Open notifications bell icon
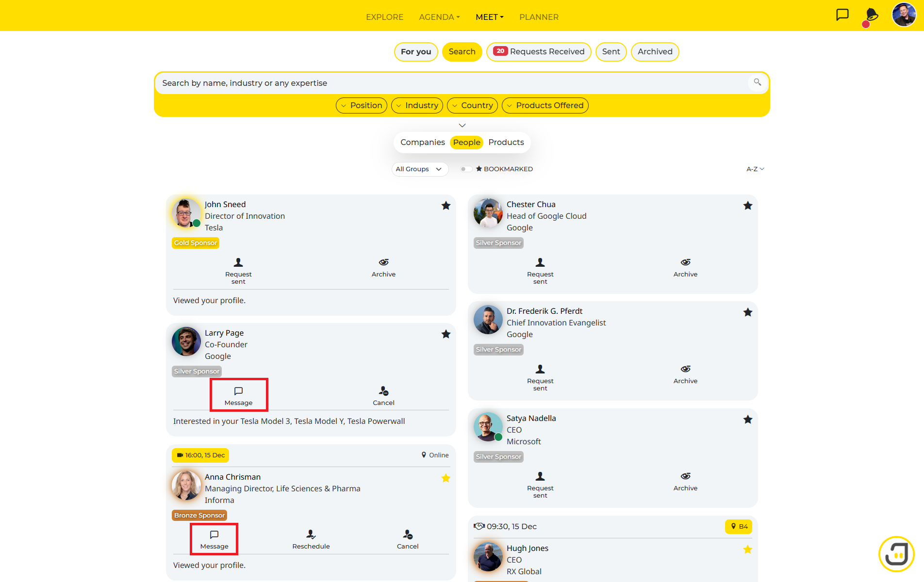 tap(872, 15)
